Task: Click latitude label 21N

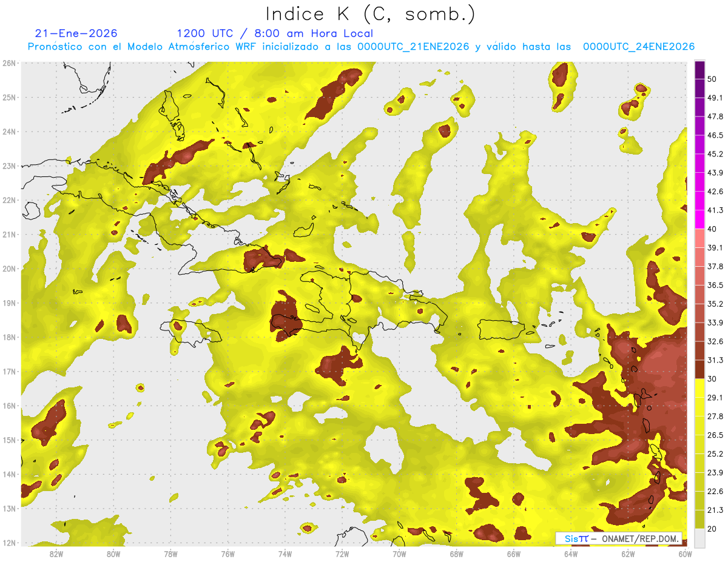Action: (9, 235)
